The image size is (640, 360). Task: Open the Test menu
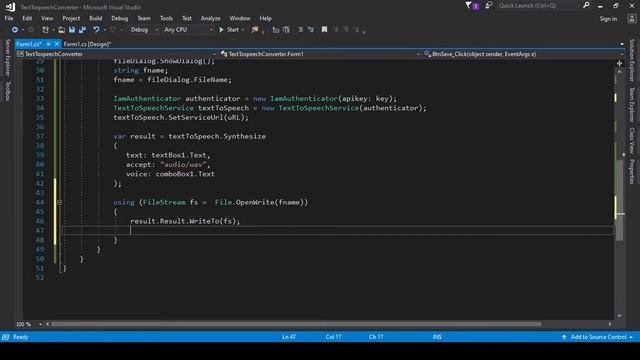(x=187, y=18)
